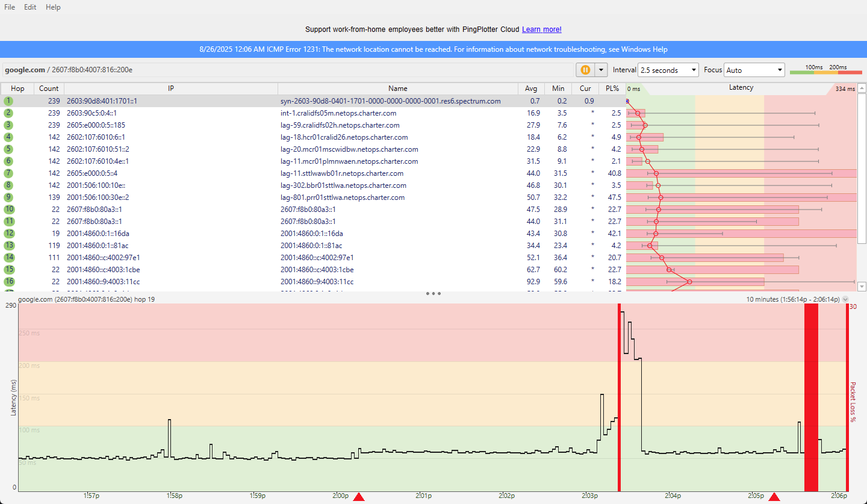Screen dimensions: 867x504
Task: Select hop 5 green circle icon
Action: (x=8, y=149)
